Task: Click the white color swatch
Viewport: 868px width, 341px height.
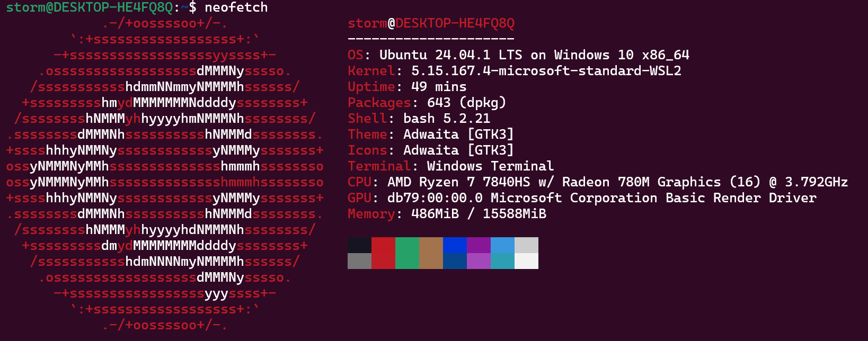Action: 526,261
